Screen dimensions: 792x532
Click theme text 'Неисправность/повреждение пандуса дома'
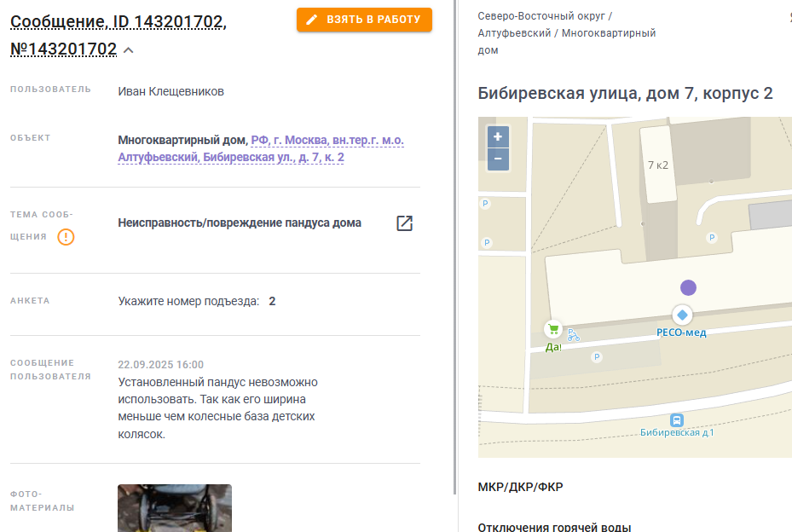point(240,223)
